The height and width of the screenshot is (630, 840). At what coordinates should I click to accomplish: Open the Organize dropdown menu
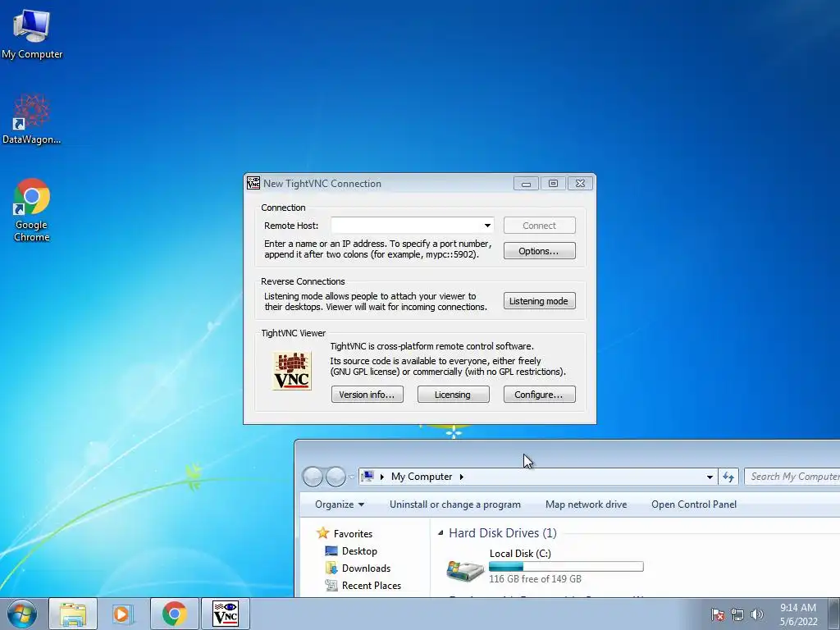coord(340,504)
